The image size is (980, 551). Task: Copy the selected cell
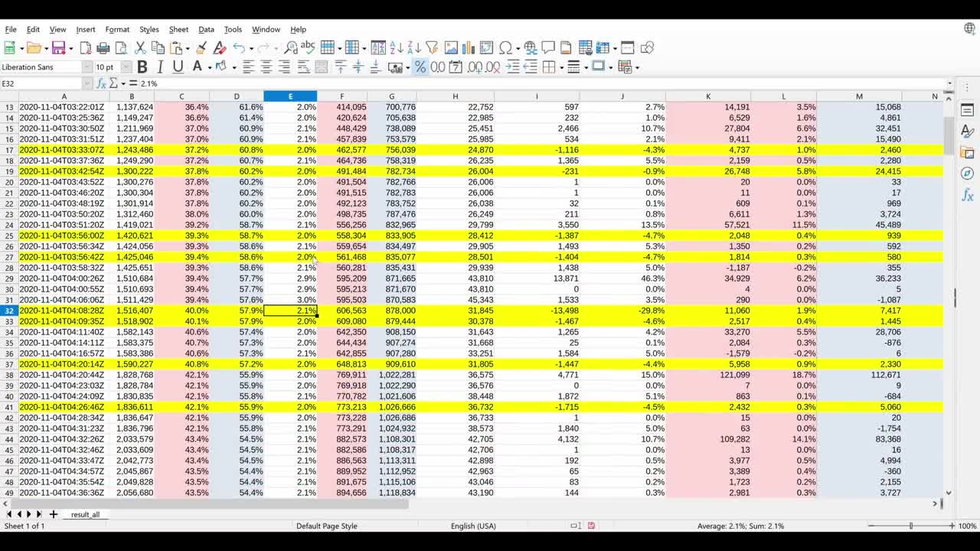tap(158, 47)
